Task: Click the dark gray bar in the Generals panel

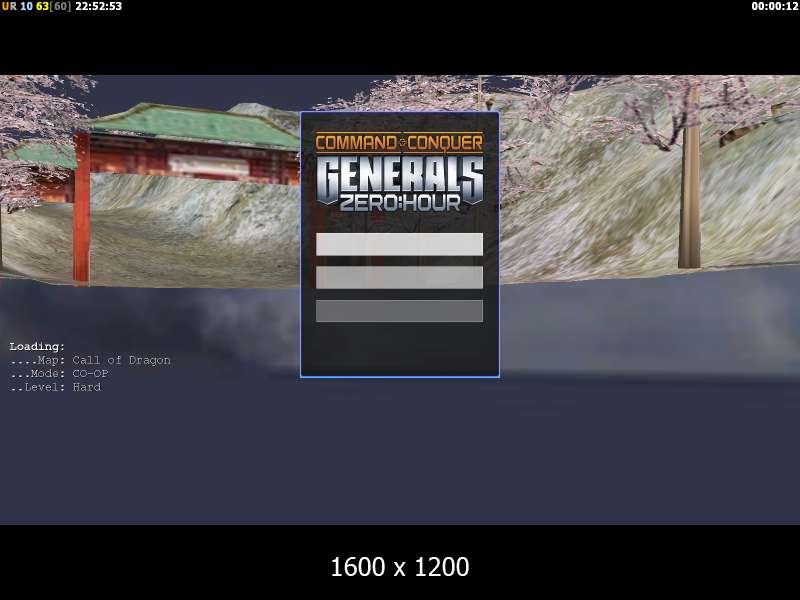Action: tap(399, 311)
